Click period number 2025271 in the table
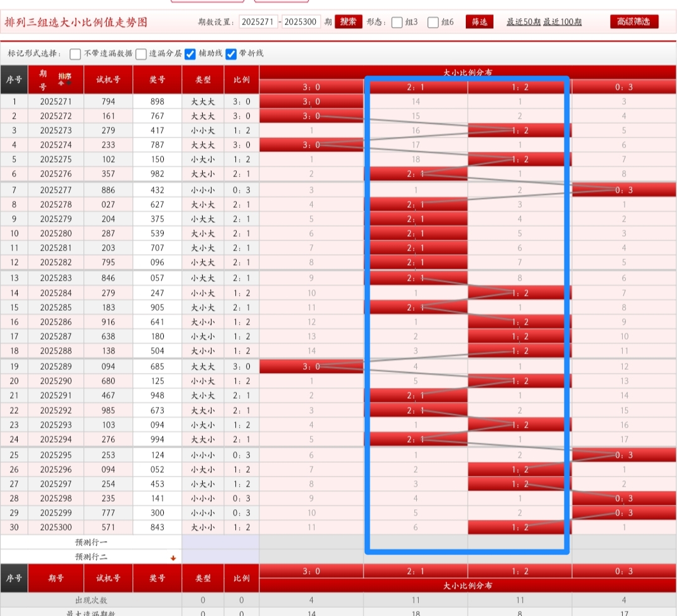The width and height of the screenshot is (678, 616). click(x=56, y=102)
